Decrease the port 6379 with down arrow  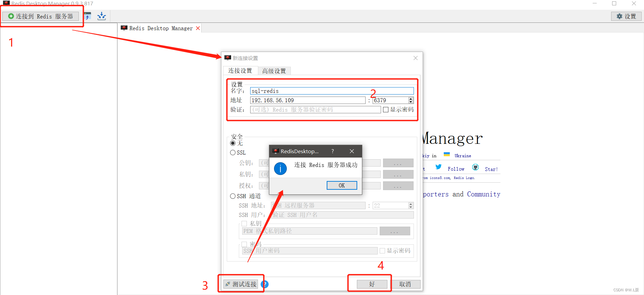click(411, 102)
